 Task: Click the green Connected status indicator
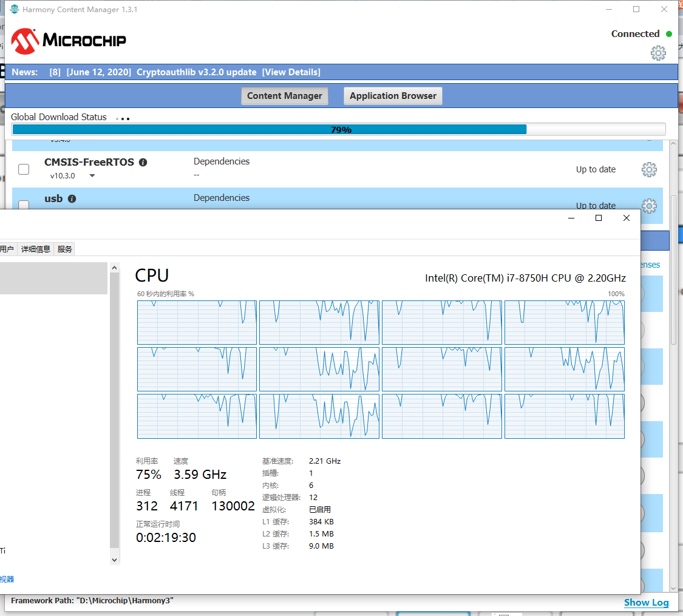[x=669, y=34]
